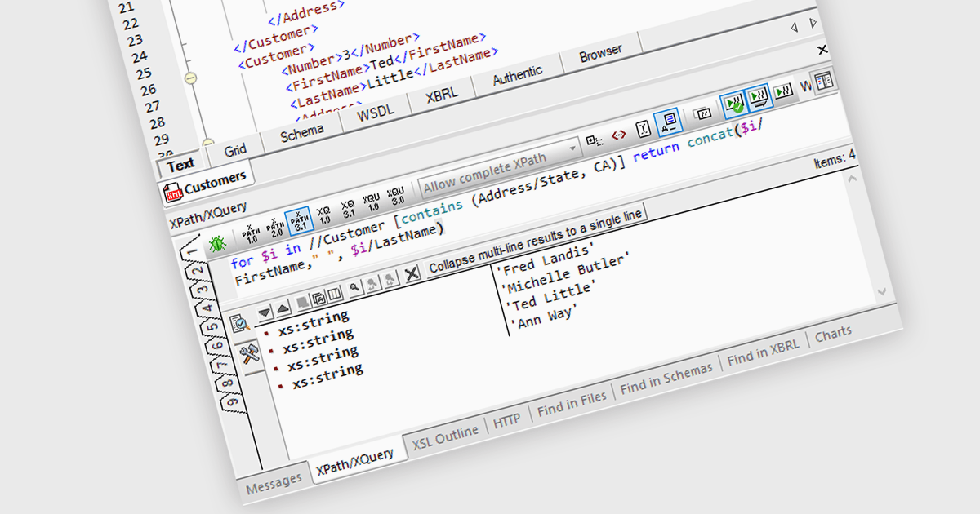980x514 pixels.
Task: Open the Find in XBRL tab
Action: [x=763, y=352]
